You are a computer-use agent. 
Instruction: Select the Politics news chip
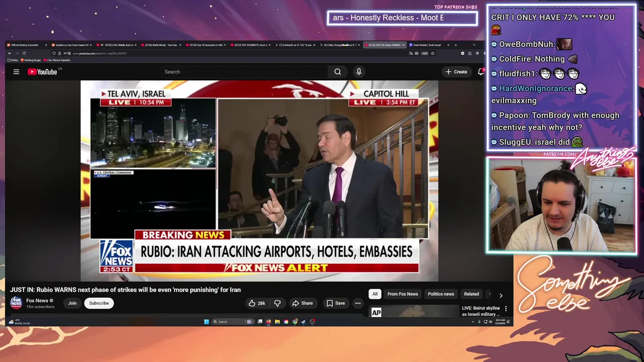441,294
